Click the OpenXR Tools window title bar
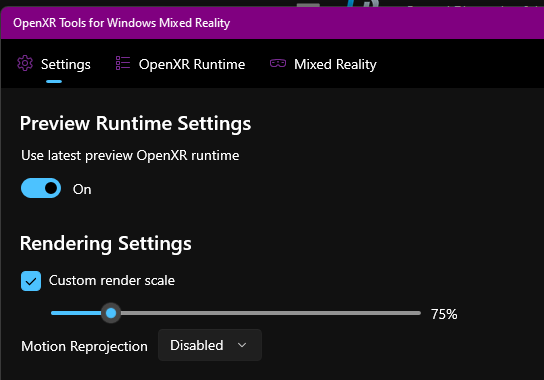Viewport: 544px width, 380px height. [x=272, y=23]
